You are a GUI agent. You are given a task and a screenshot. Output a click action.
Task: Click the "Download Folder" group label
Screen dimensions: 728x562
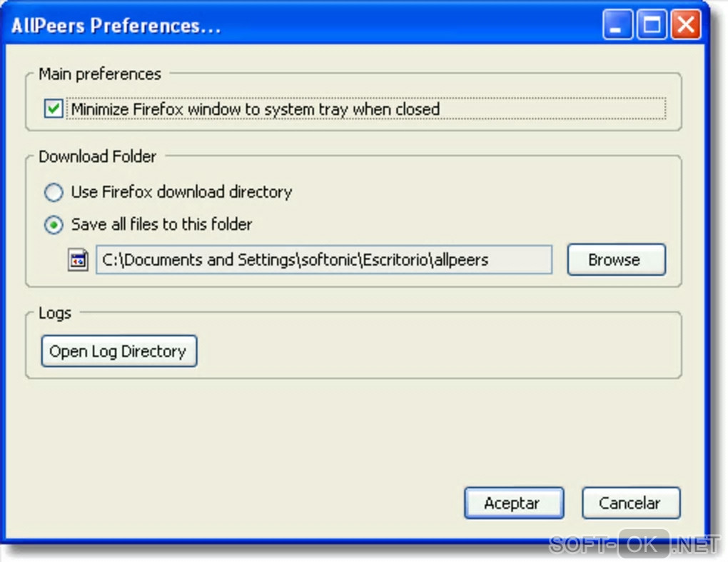click(98, 156)
